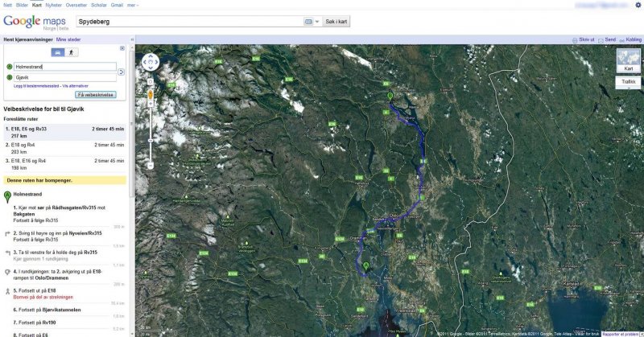644x337 pixels.
Task: Open the Gmail link in top navigation
Action: pos(118,5)
